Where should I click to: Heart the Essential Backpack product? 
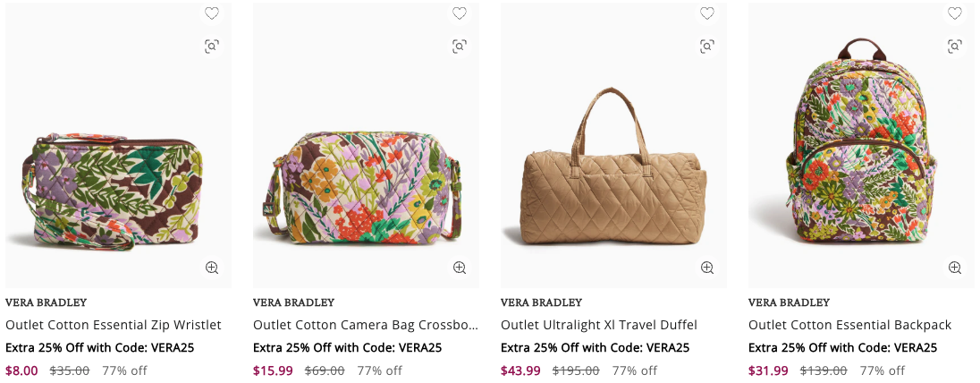(955, 13)
